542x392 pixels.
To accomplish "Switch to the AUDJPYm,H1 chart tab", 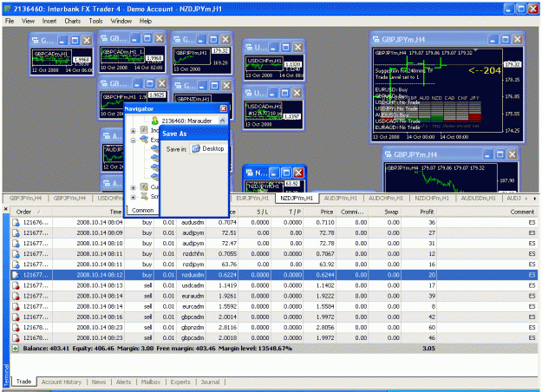I will 340,199.
